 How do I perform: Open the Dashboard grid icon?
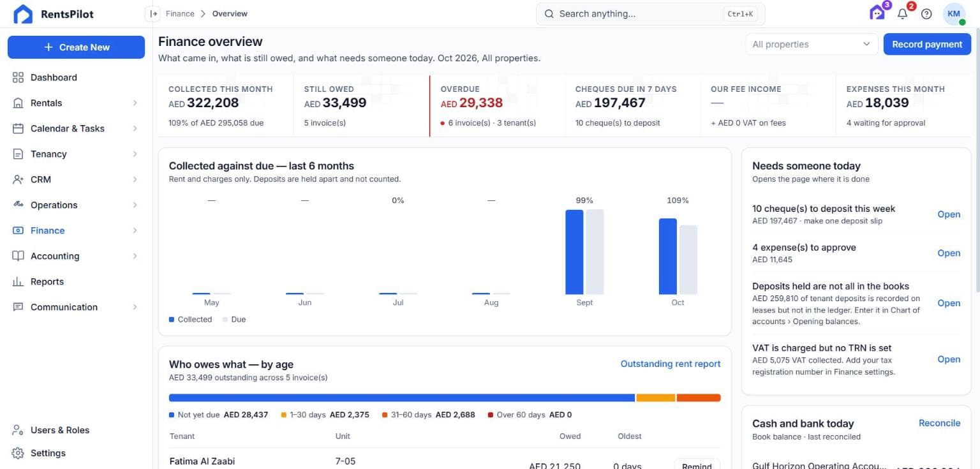pyautogui.click(x=18, y=77)
